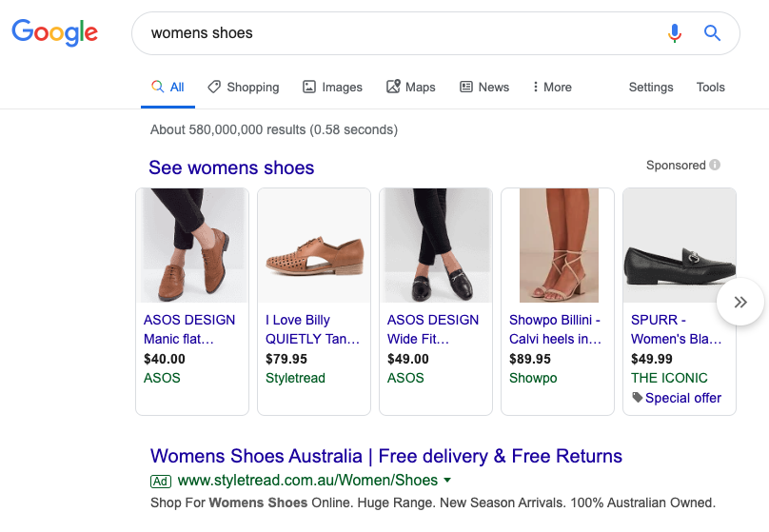Click the $40.00 price

pos(165,359)
